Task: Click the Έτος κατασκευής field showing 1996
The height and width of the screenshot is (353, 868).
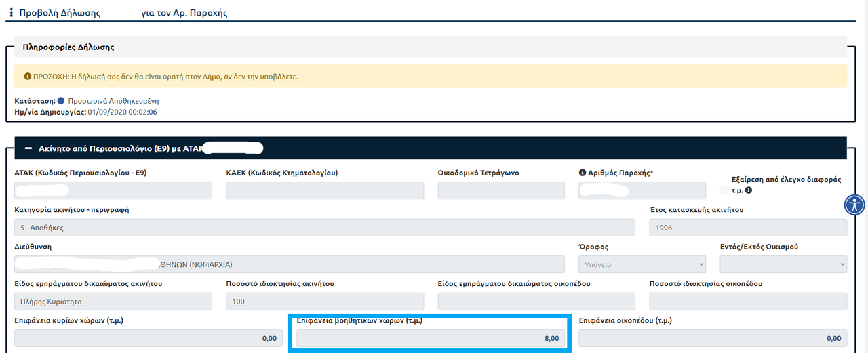Action: pyautogui.click(x=748, y=228)
